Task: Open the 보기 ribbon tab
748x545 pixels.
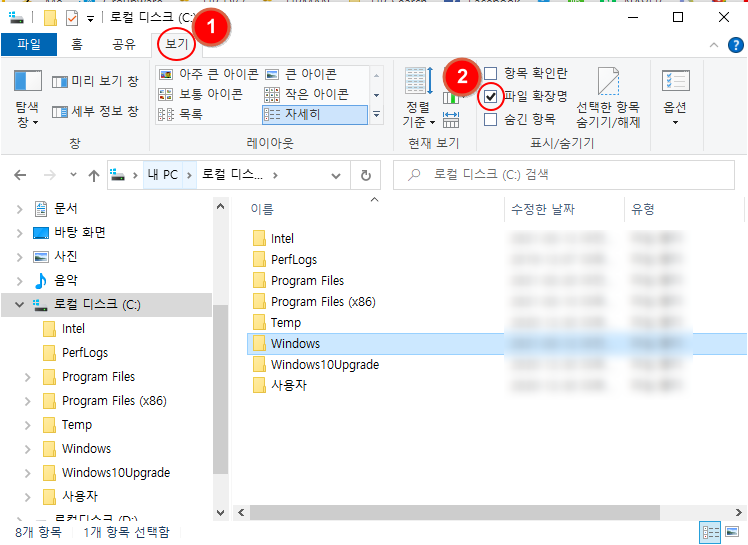Action: pos(177,44)
